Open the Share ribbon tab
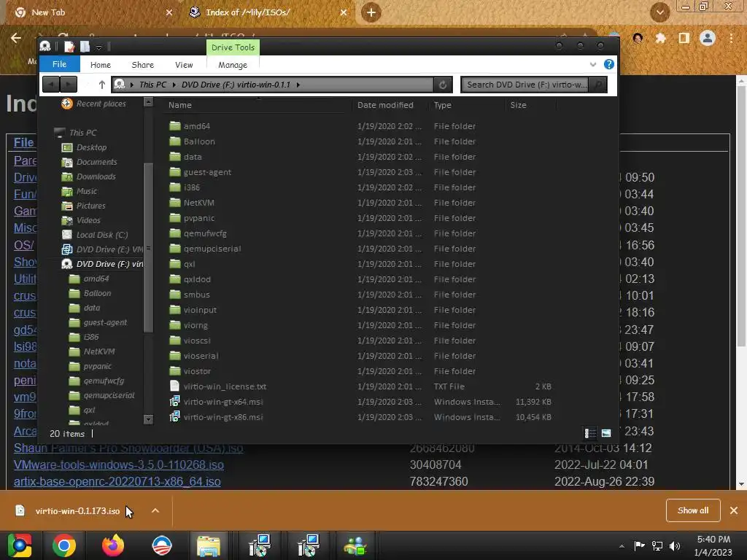The width and height of the screenshot is (747, 560). 142,65
